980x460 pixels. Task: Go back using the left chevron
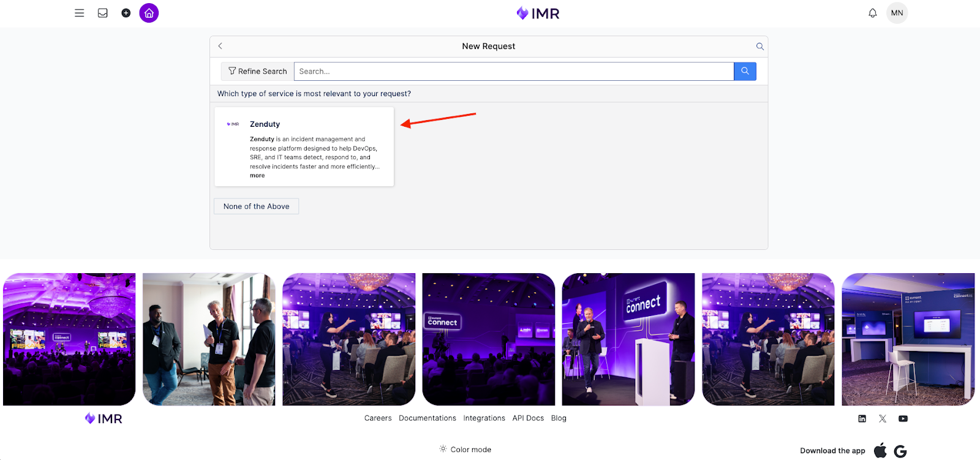[221, 47]
